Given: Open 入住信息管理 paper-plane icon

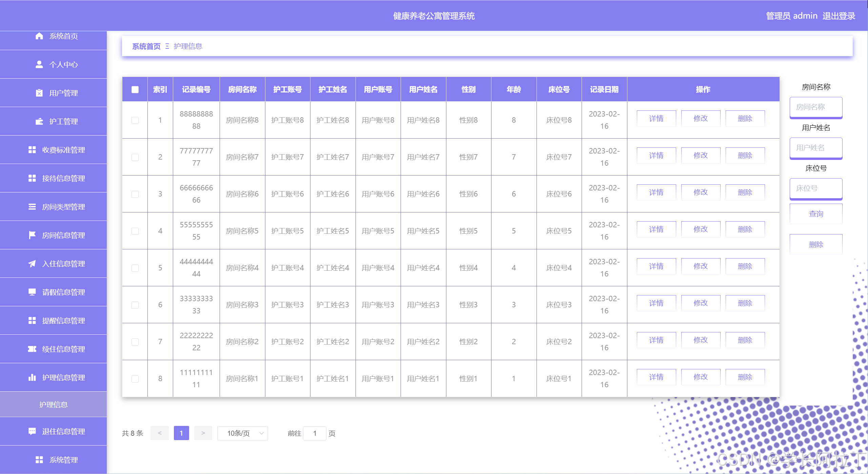Looking at the screenshot, I should [x=32, y=263].
